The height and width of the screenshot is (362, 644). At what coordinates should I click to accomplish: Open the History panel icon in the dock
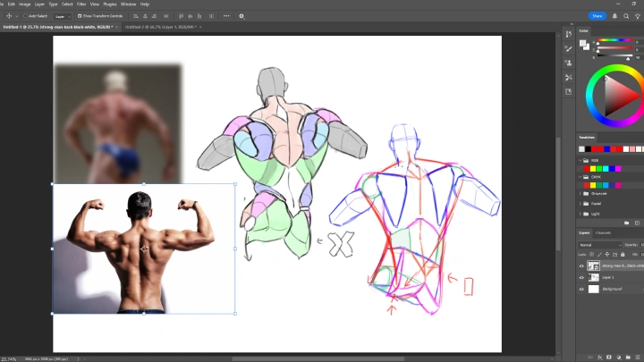point(569,35)
